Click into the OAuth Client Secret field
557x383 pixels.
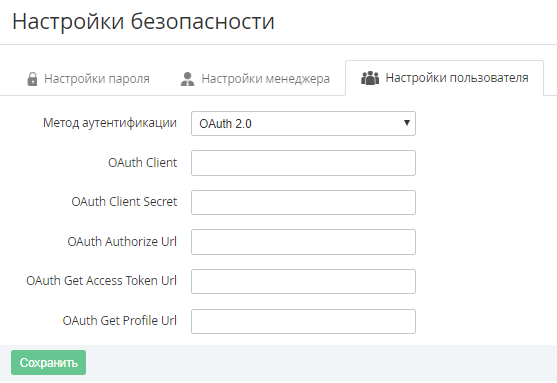[303, 203]
